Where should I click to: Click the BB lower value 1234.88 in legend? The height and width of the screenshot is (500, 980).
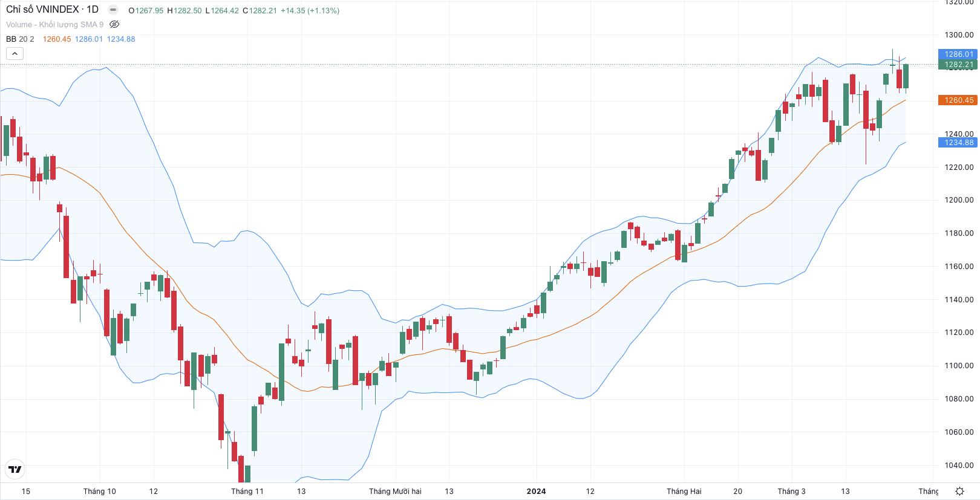coord(121,39)
